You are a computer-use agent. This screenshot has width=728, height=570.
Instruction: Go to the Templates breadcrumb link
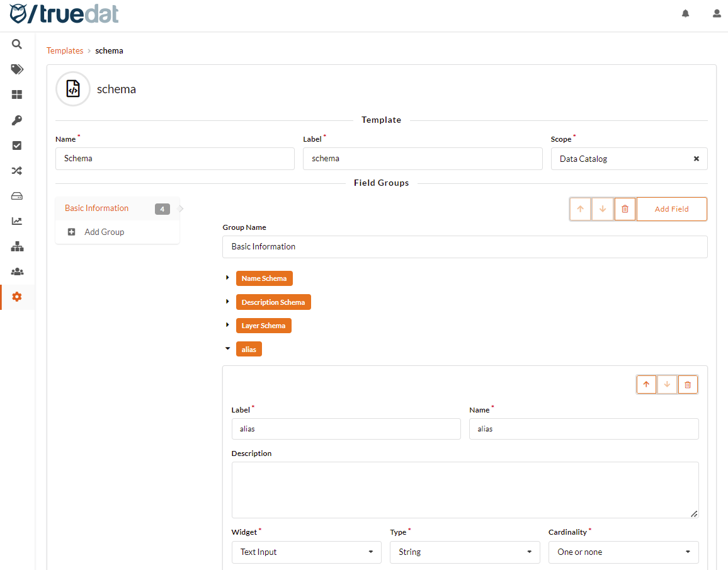(x=65, y=50)
